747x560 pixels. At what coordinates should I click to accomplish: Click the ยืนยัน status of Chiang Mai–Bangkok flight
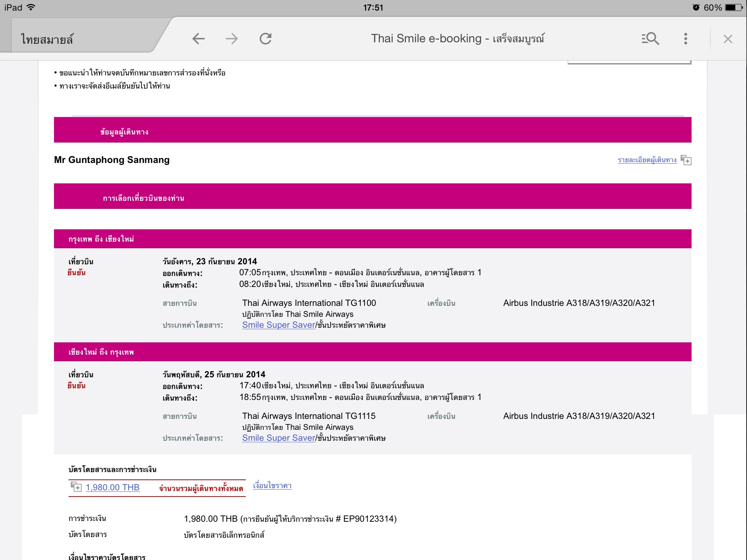[77, 385]
